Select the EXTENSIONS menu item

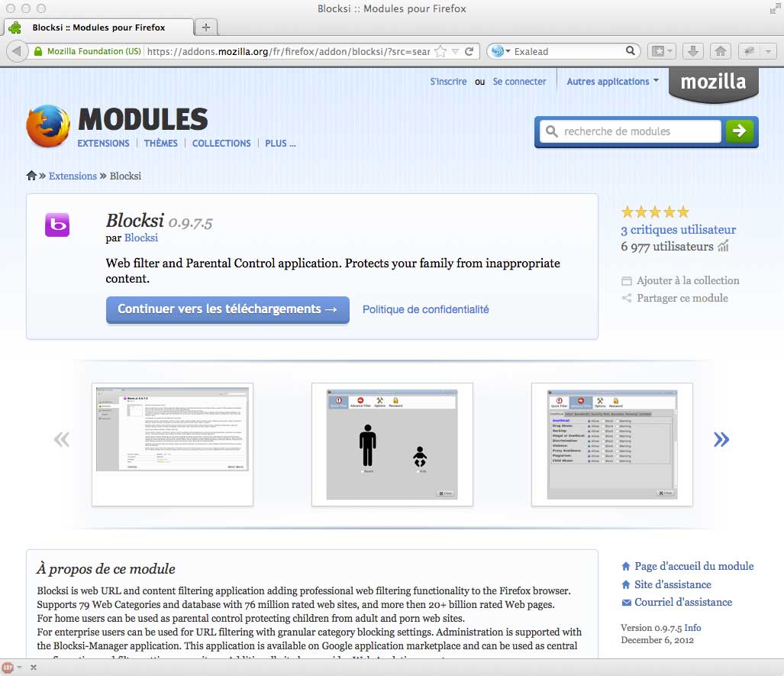[x=103, y=143]
